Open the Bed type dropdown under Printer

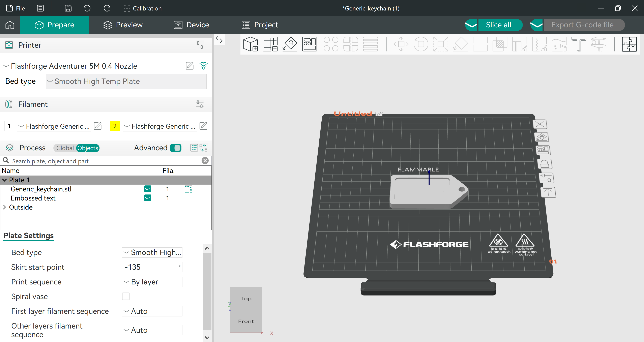click(126, 81)
